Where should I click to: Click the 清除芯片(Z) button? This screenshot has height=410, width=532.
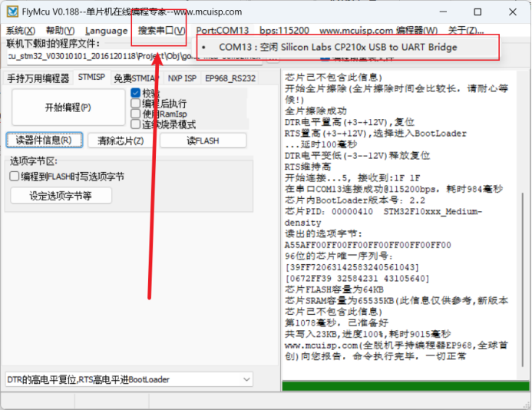pyautogui.click(x=121, y=141)
